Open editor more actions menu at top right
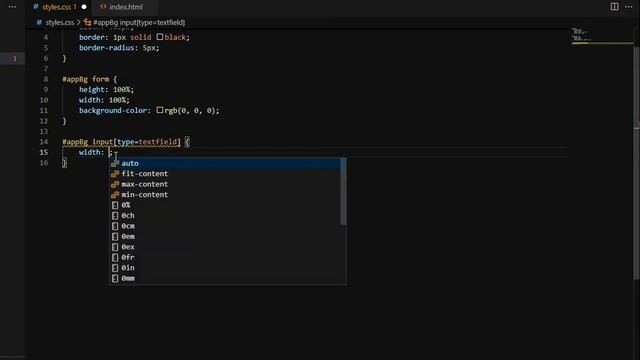Image resolution: width=640 pixels, height=360 pixels. pos(629,7)
